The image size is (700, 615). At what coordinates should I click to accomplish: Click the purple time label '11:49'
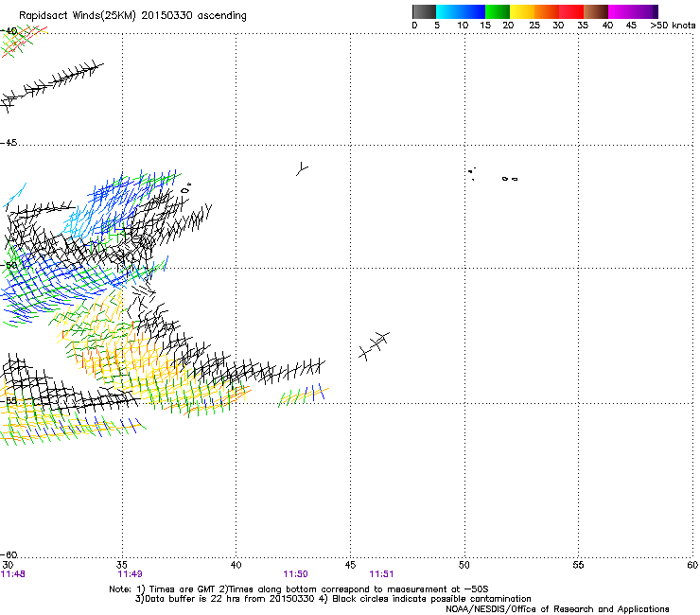tap(130, 574)
